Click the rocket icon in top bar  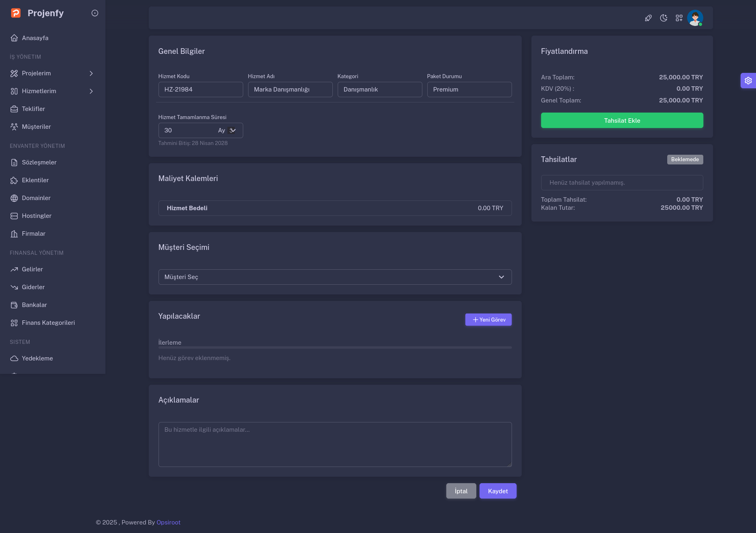[648, 18]
